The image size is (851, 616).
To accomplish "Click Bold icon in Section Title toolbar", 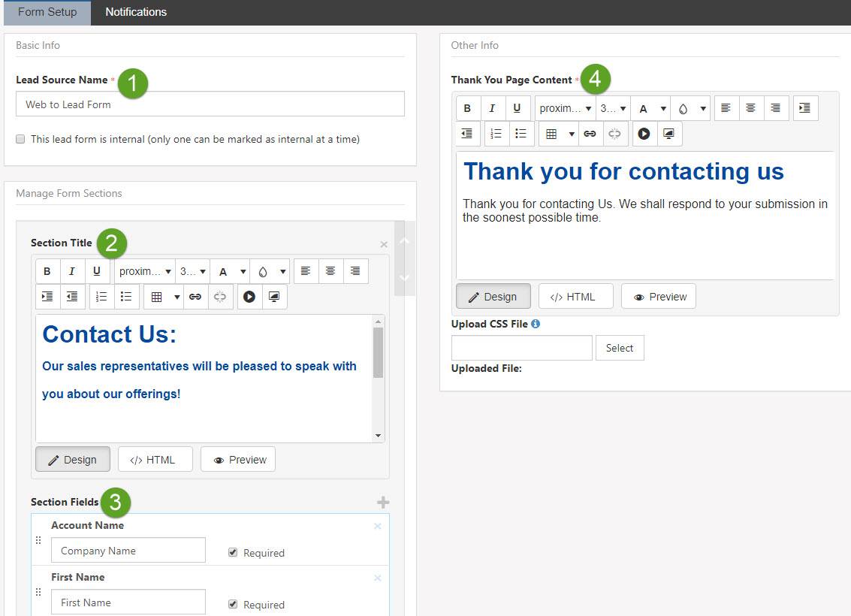I will [x=47, y=271].
